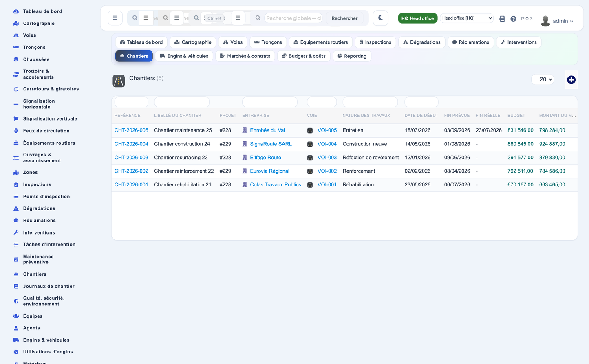Toggle dark mode with the moon icon

(380, 18)
